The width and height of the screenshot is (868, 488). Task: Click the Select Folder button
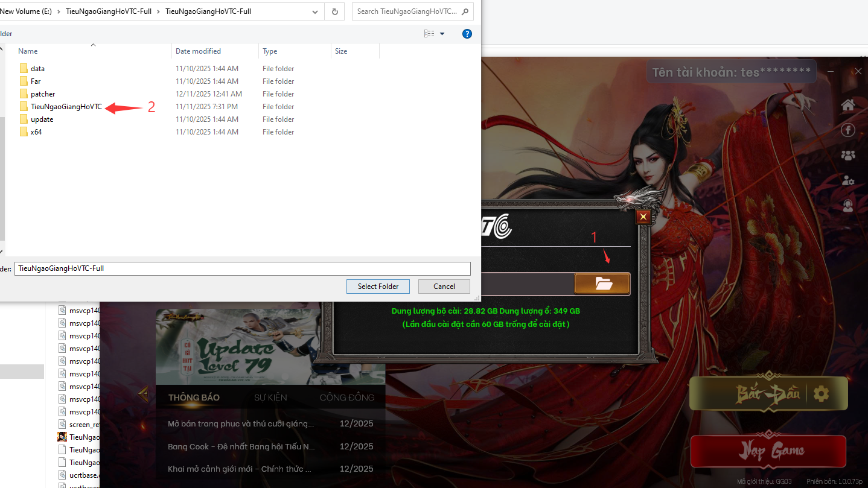point(378,286)
